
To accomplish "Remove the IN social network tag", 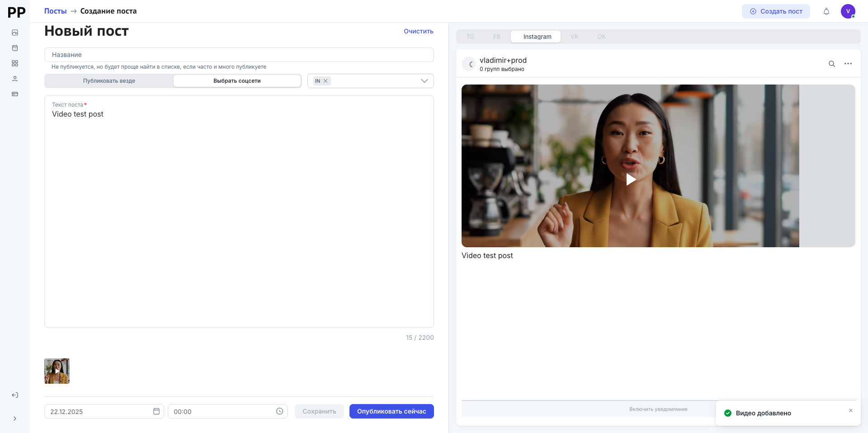I will click(325, 81).
